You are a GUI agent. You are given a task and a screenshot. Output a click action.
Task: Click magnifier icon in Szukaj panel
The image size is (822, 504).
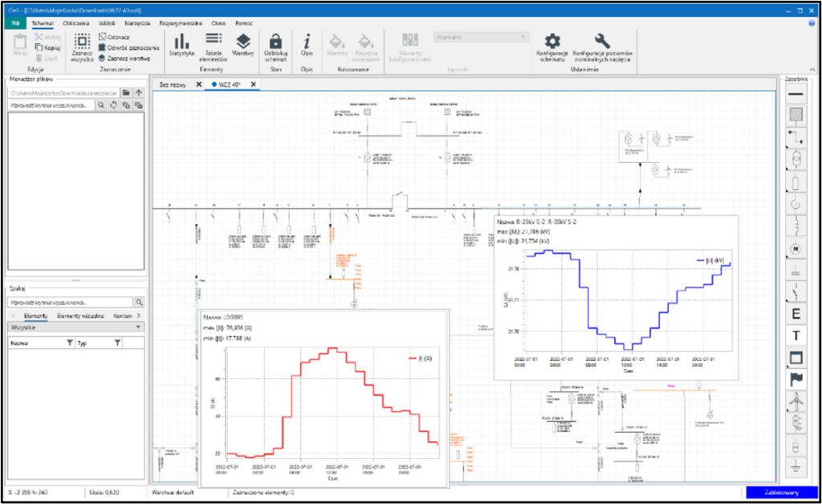coord(140,303)
